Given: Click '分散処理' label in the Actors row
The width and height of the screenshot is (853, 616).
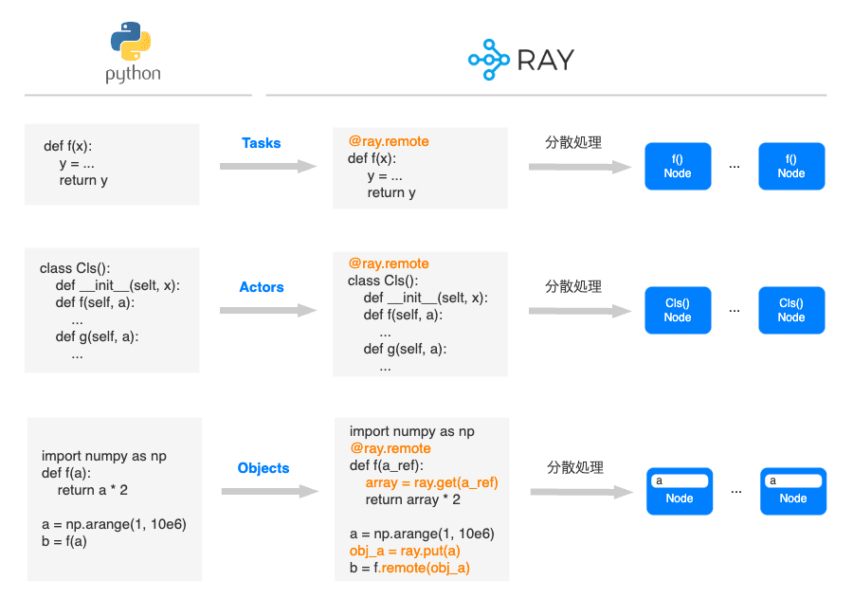Looking at the screenshot, I should (x=573, y=287).
